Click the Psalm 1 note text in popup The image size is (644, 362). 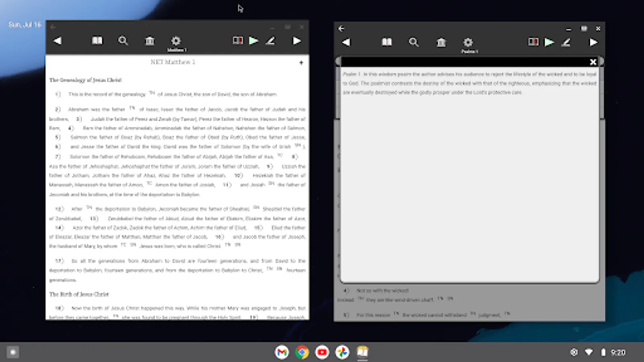coord(469,83)
